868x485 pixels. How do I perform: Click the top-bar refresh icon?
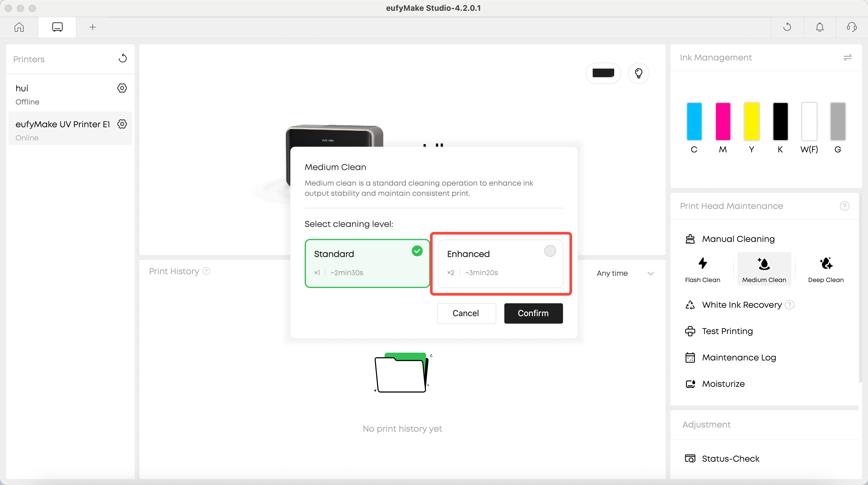tap(787, 27)
